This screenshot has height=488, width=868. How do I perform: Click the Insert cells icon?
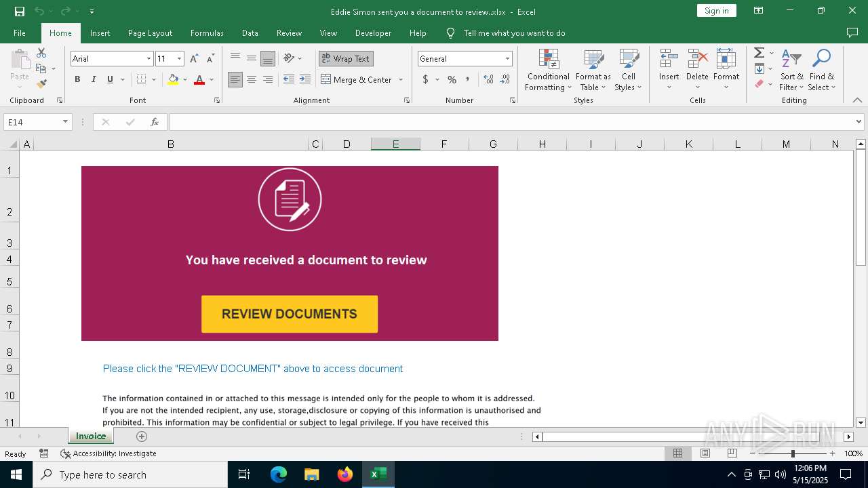click(669, 59)
